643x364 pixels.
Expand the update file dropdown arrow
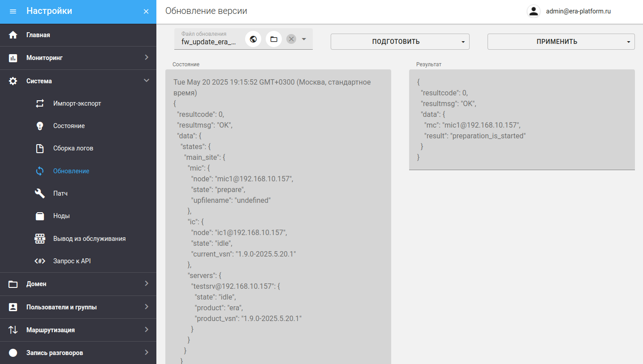pos(304,39)
